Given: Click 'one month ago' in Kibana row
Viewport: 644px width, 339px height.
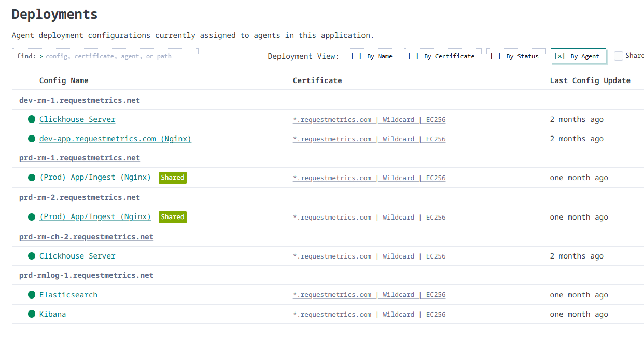Looking at the screenshot, I should tap(579, 314).
